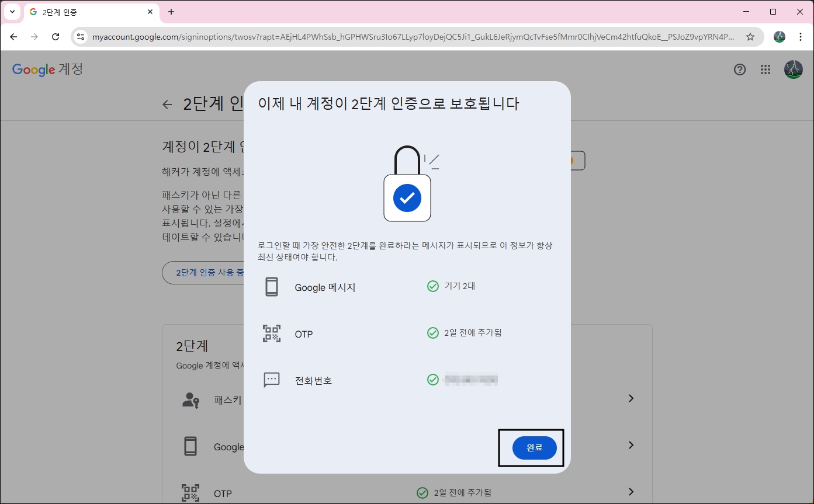The image size is (814, 504).
Task: Click the bookmark star icon
Action: coord(750,36)
